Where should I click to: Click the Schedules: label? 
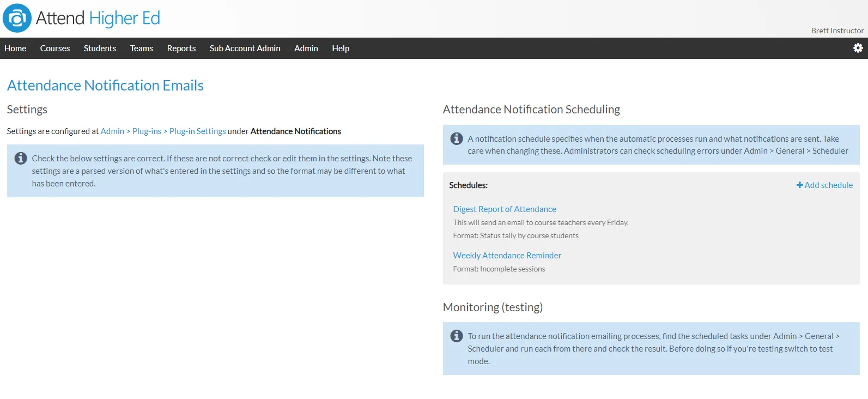tap(468, 185)
